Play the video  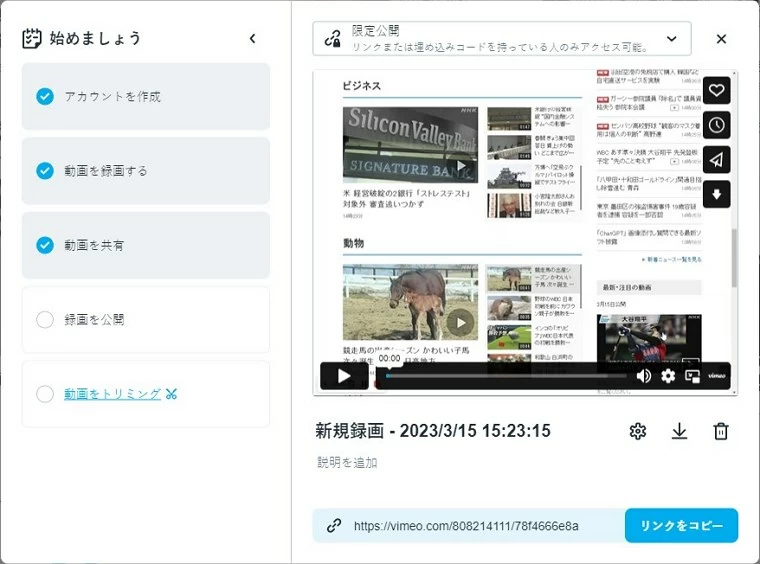[344, 376]
